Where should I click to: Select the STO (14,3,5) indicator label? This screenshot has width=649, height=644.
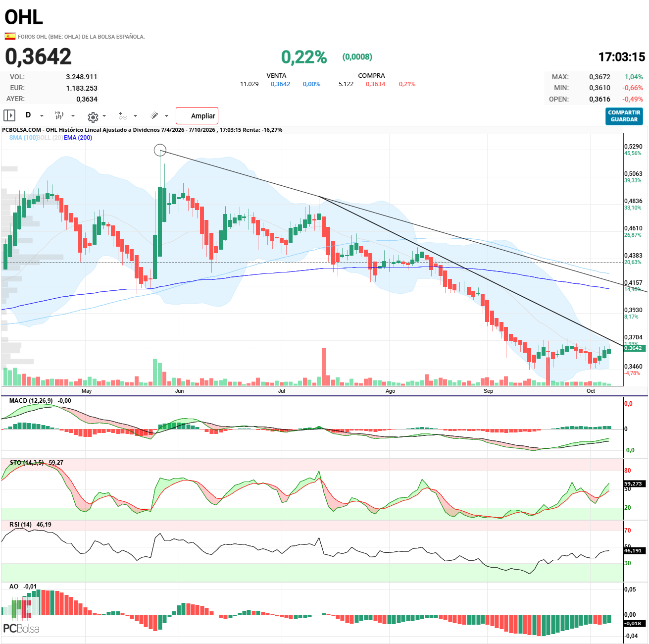27,463
